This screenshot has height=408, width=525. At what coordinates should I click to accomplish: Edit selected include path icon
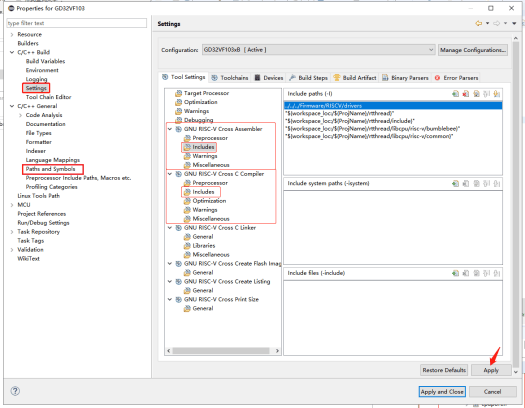476,94
